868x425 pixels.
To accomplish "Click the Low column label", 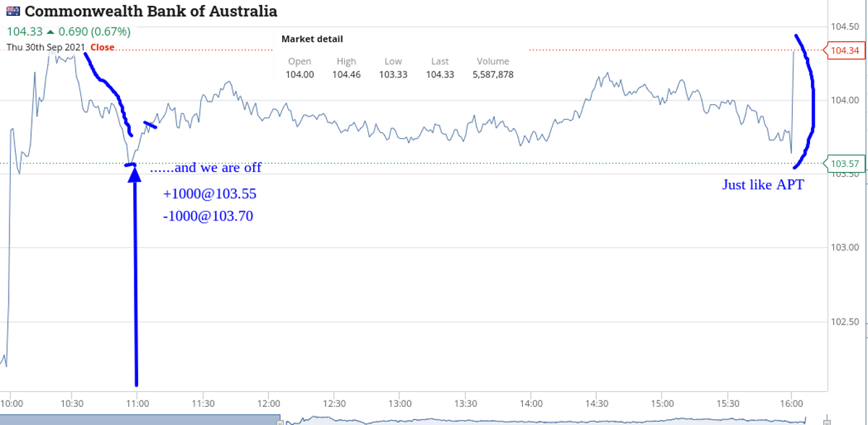I will pos(393,61).
